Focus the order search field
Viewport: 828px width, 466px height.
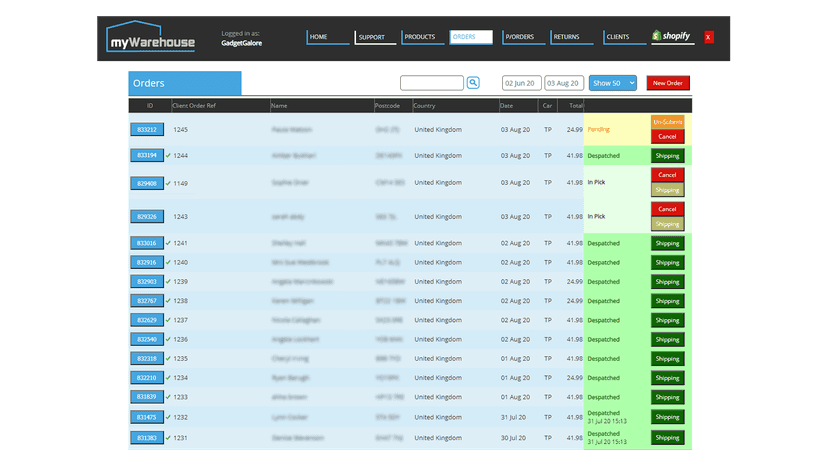(432, 83)
